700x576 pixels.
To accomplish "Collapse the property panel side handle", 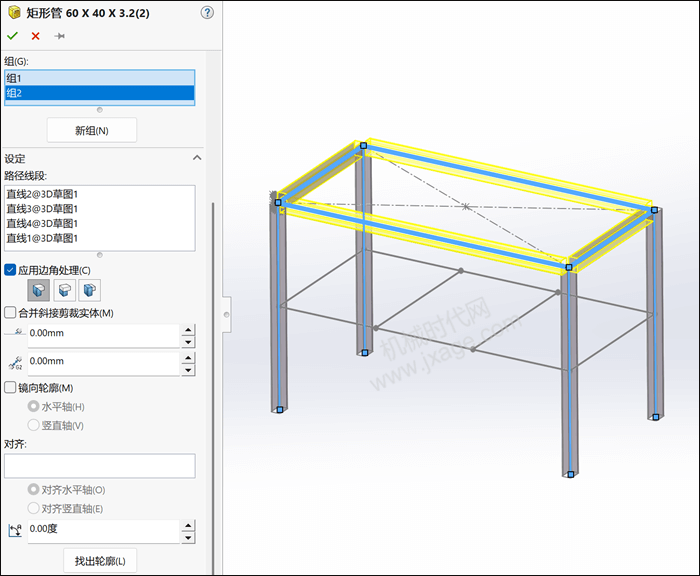I will point(227,314).
